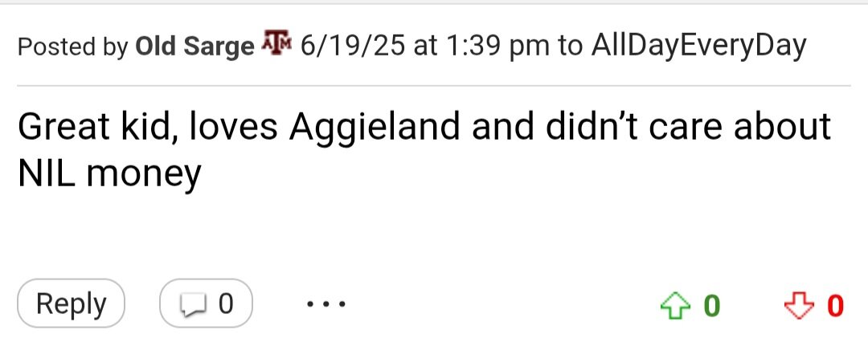This screenshot has height=342, width=868.
Task: Open the three-dot more options menu
Action: (326, 303)
